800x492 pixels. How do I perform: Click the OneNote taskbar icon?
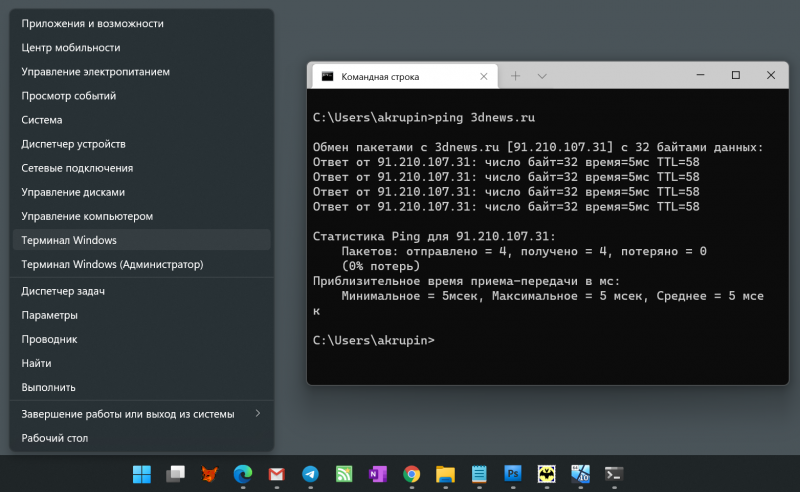(378, 474)
